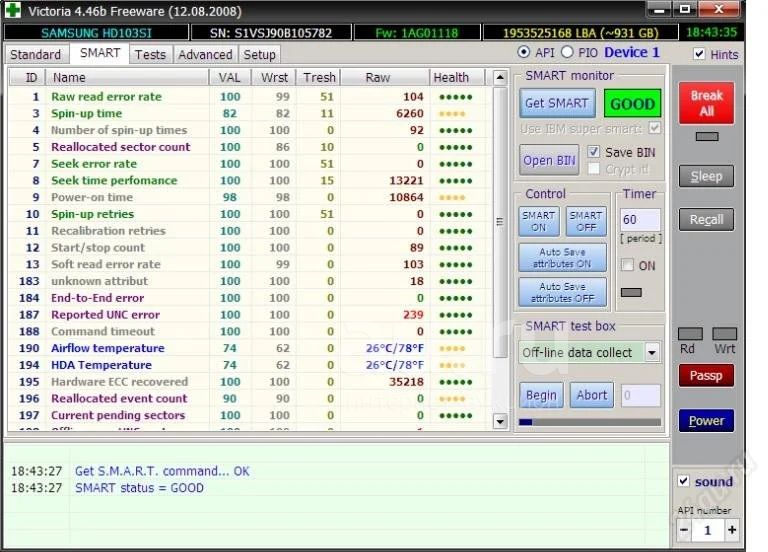Image resolution: width=768 pixels, height=552 pixels.
Task: Toggle the Hints checkbox
Action: click(699, 54)
